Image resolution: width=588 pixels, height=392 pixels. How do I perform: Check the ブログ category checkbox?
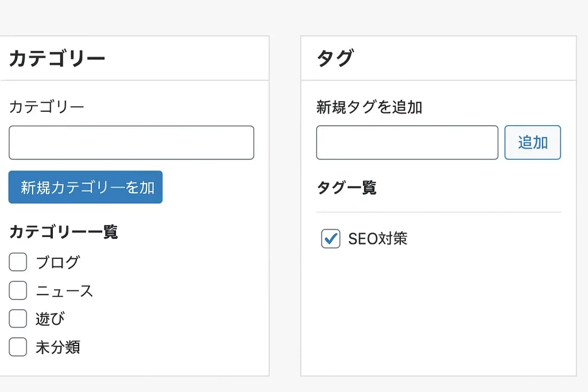pos(18,262)
